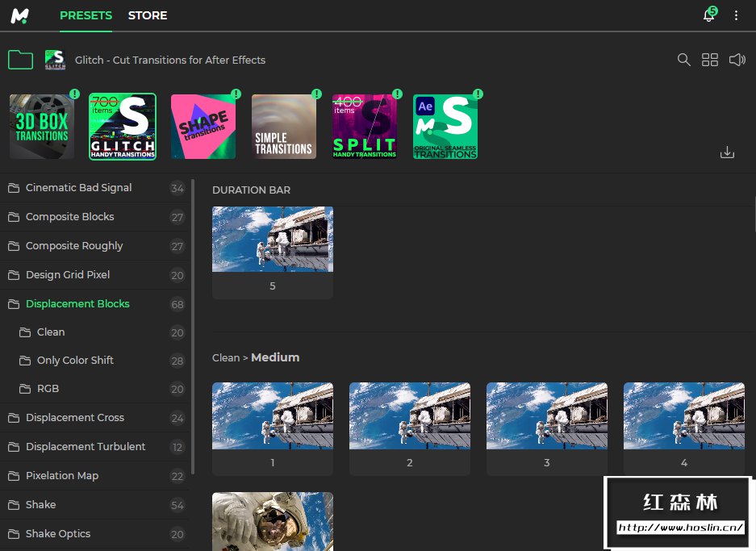Collapse the Displacement Blocks category
The height and width of the screenshot is (551, 756).
[94, 304]
